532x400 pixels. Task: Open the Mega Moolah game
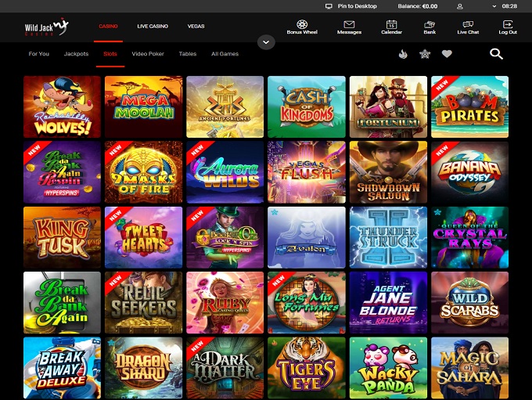click(143, 106)
